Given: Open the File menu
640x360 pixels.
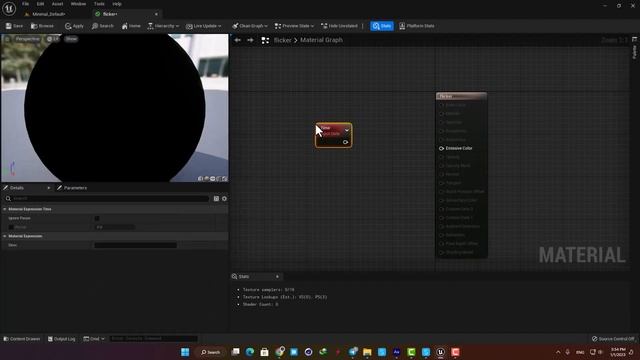Looking at the screenshot, I should point(25,4).
